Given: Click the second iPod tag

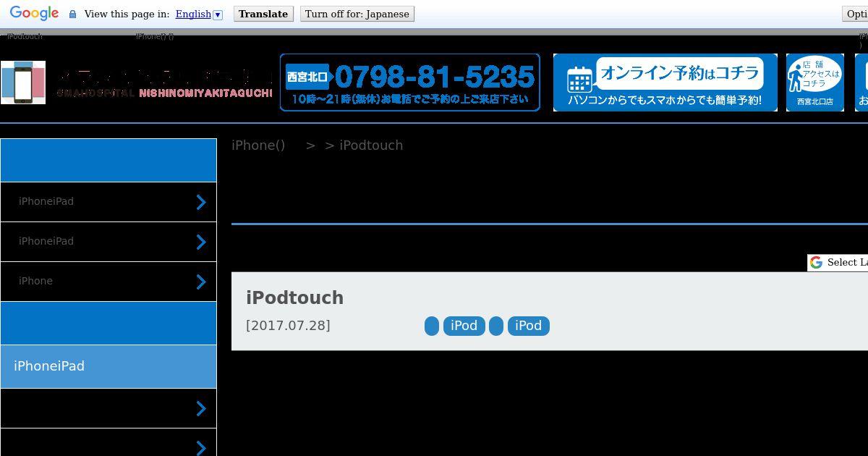Looking at the screenshot, I should point(528,326).
